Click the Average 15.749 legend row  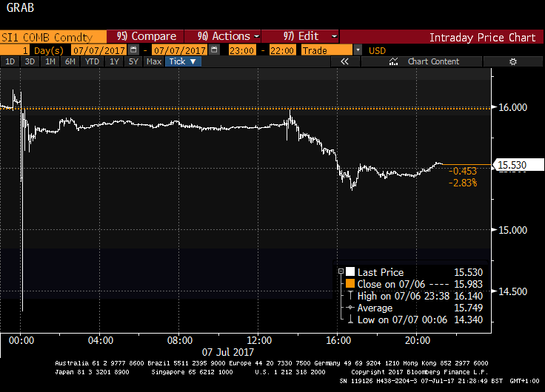tap(414, 308)
